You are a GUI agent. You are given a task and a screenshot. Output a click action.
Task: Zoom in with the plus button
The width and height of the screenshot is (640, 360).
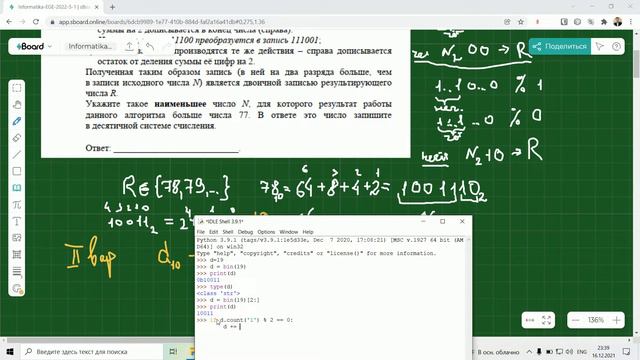click(617, 320)
